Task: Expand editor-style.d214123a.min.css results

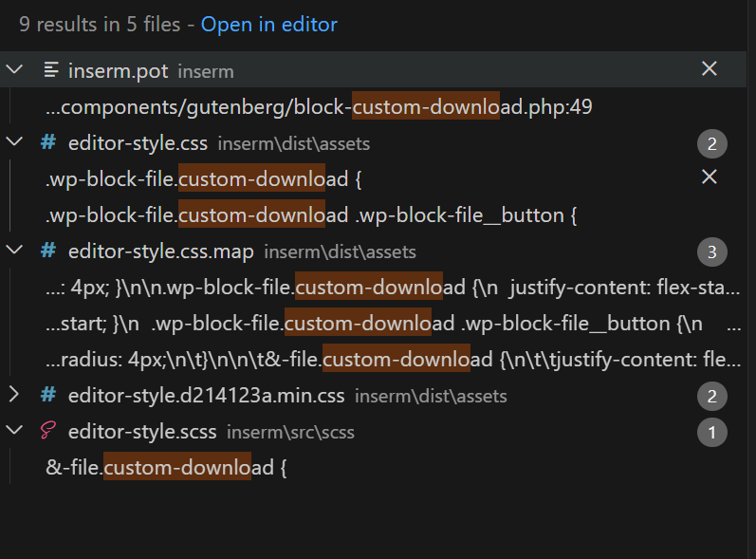Action: click(14, 395)
